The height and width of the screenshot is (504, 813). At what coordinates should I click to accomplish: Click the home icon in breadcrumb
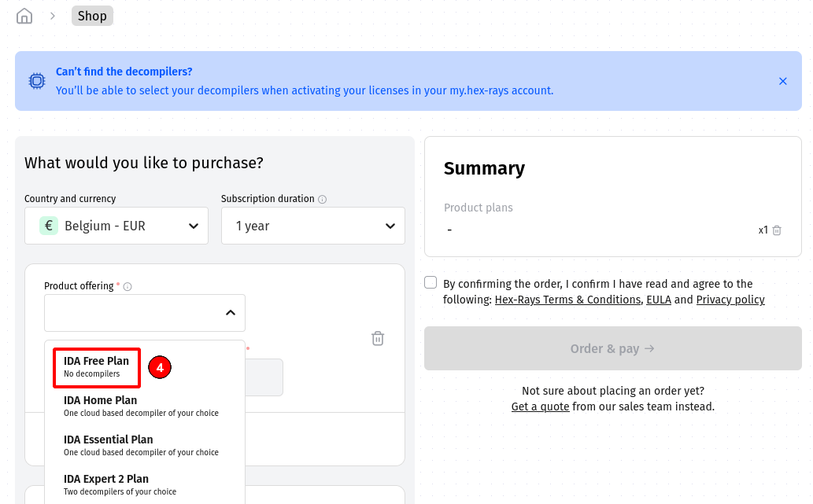tap(24, 16)
